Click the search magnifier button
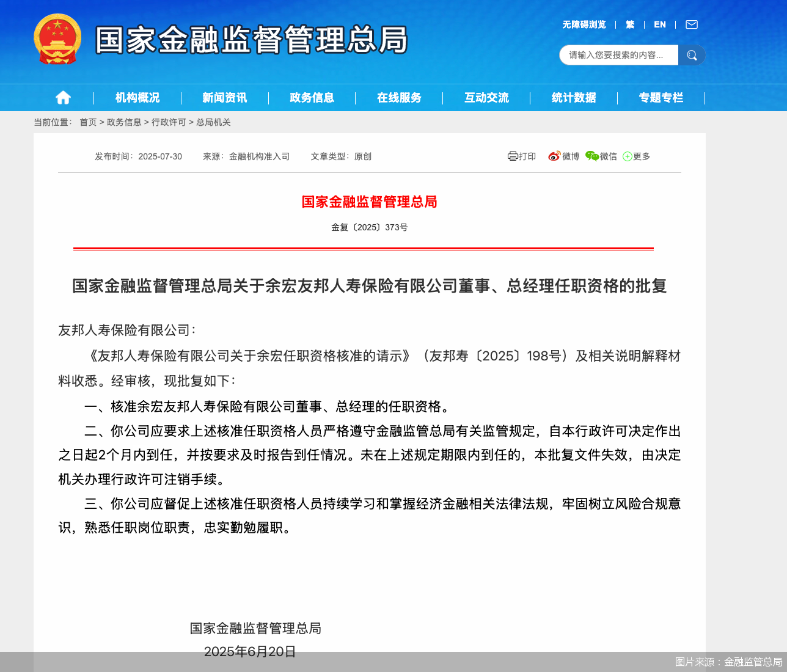The image size is (787, 672). 692,55
